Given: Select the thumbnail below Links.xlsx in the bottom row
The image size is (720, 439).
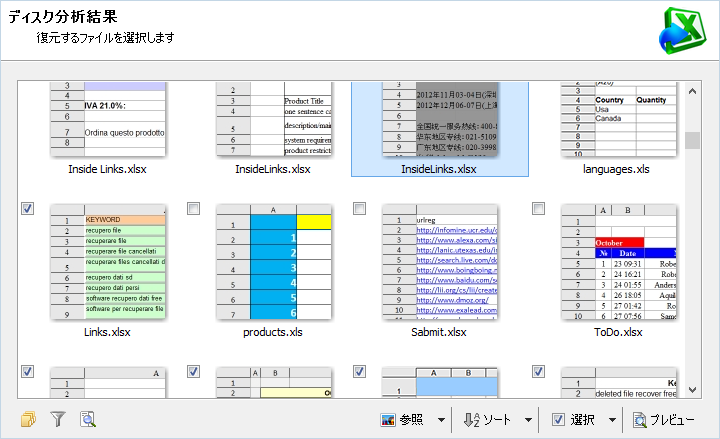Looking at the screenshot, I should [108, 383].
